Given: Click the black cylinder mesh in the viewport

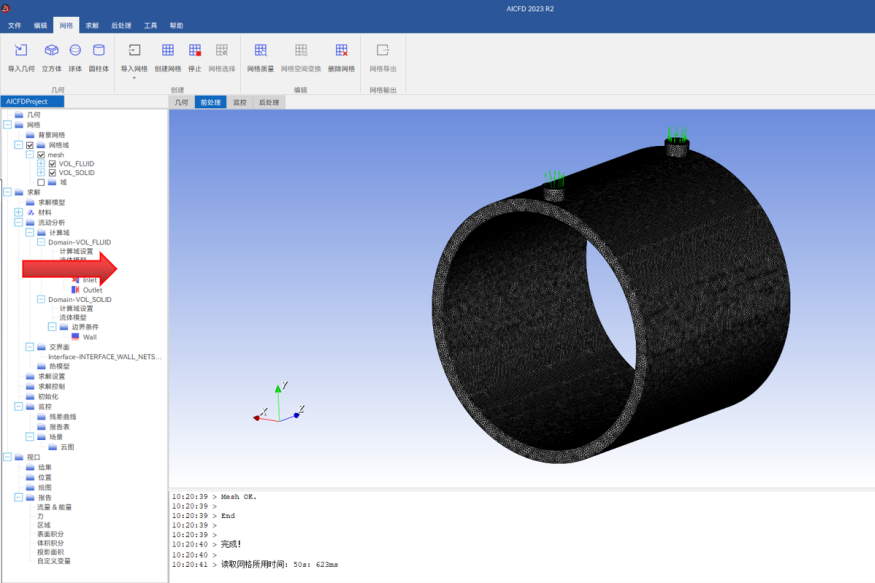Looking at the screenshot, I should click(611, 301).
